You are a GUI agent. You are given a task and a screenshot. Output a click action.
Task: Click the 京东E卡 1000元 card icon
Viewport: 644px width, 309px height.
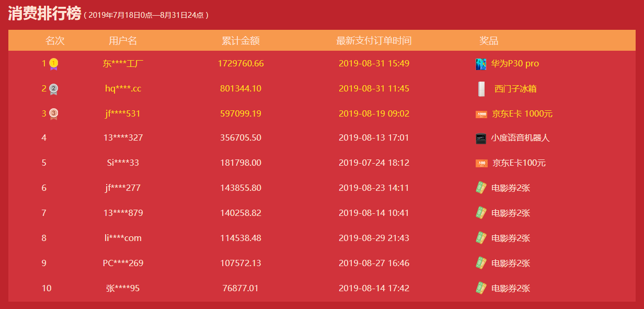[481, 114]
